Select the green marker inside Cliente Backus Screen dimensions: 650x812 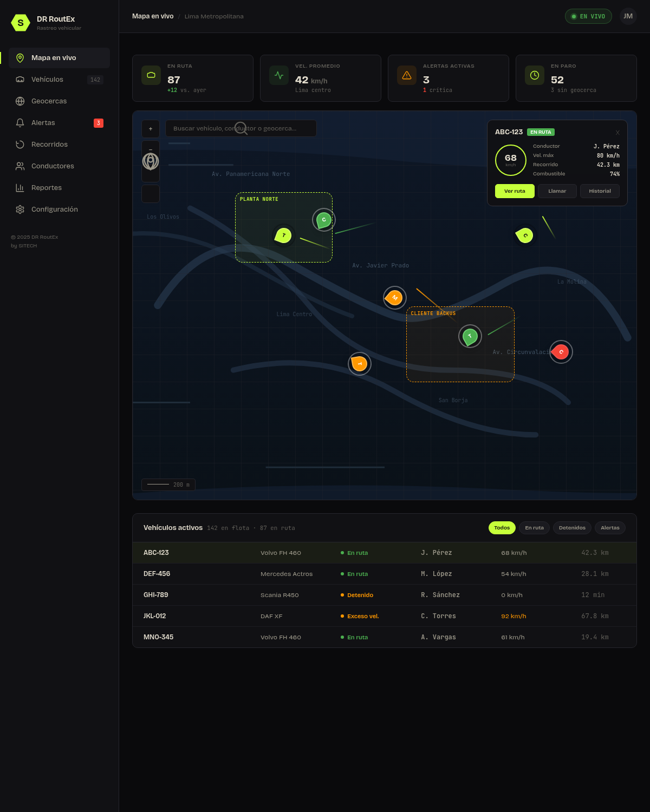(470, 336)
